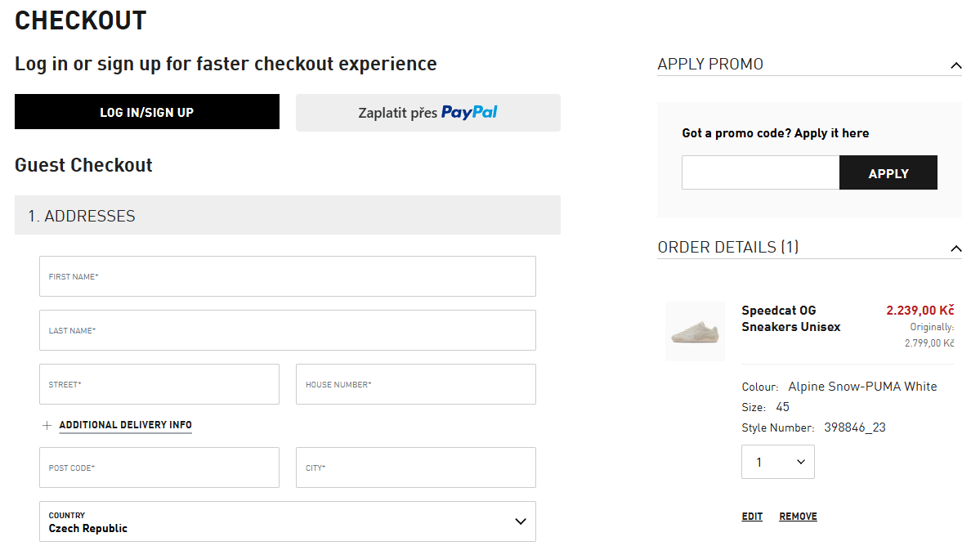This screenshot has height=546, width=980.
Task: Click into the STREET field
Action: [x=159, y=384]
